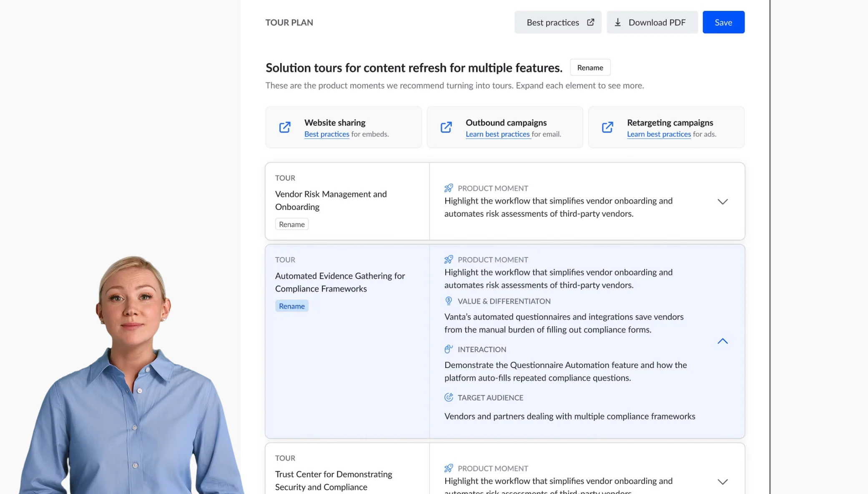
Task: Click the rocket icon beside first Product Moment
Action: [449, 188]
